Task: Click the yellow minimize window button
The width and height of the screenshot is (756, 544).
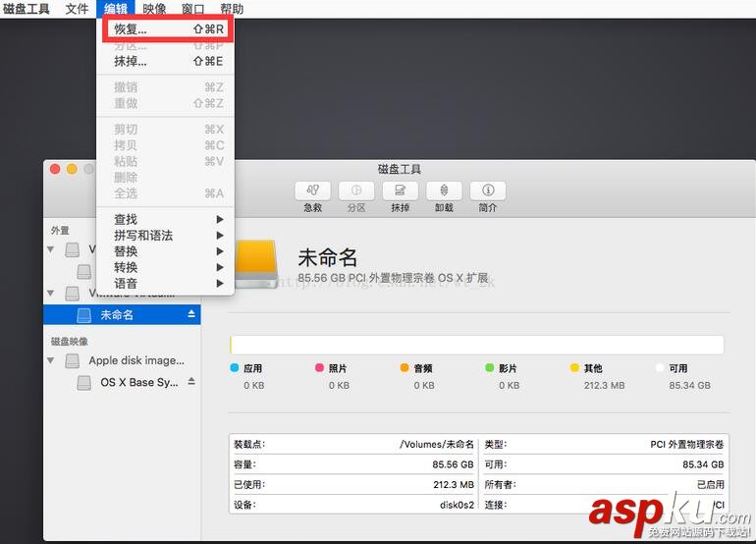Action: click(72, 169)
